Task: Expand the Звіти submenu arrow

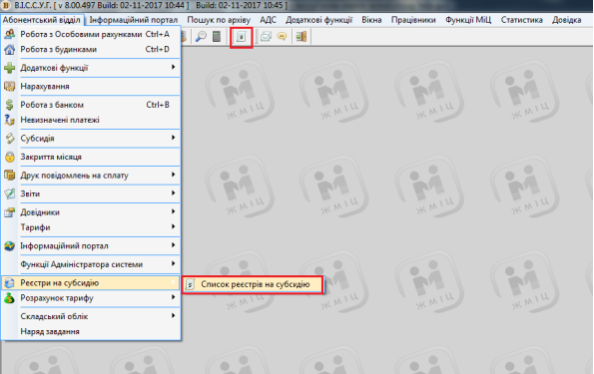Action: 173,193
